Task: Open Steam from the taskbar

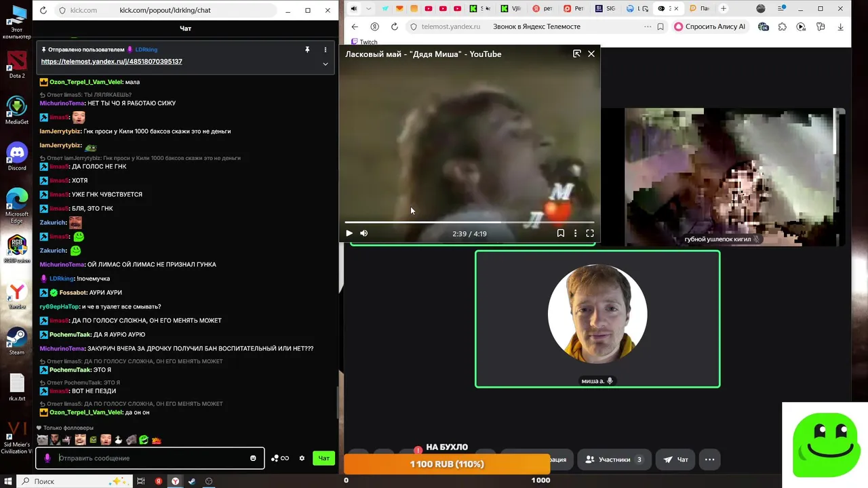Action: (192, 481)
